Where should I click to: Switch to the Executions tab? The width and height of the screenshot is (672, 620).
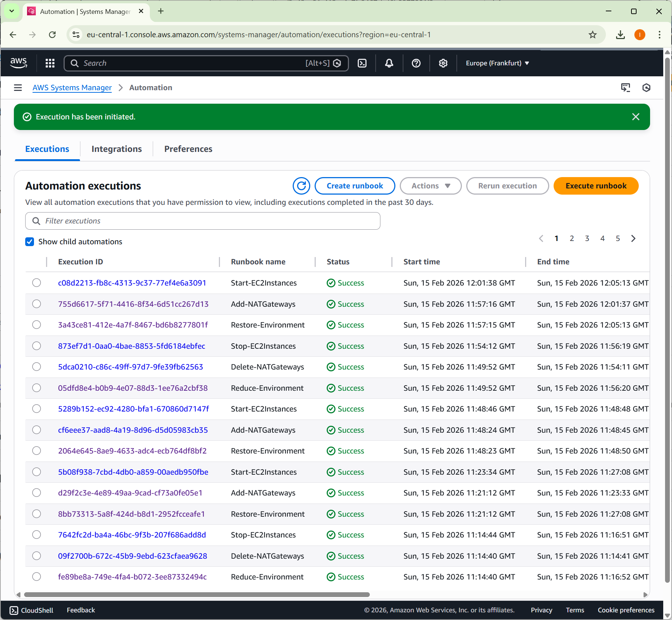[47, 149]
